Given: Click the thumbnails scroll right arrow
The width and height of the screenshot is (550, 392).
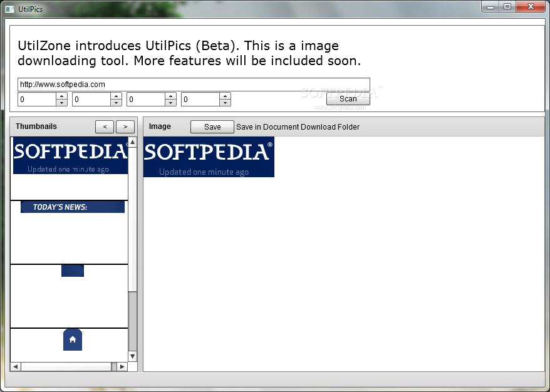Looking at the screenshot, I should click(x=122, y=367).
